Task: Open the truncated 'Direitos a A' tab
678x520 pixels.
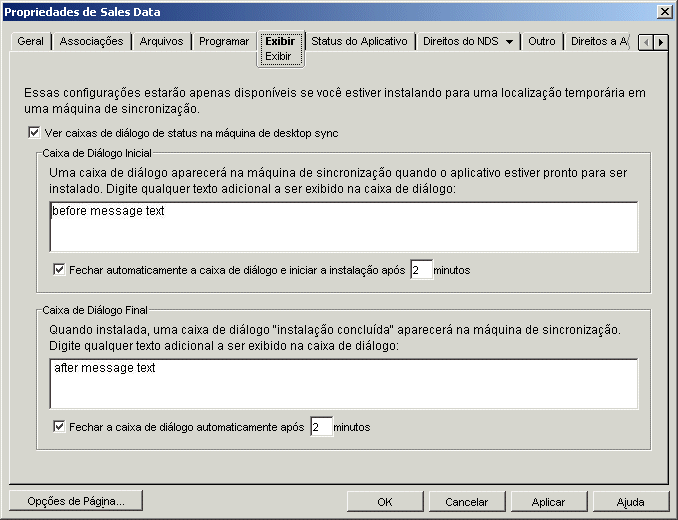Action: tap(599, 41)
